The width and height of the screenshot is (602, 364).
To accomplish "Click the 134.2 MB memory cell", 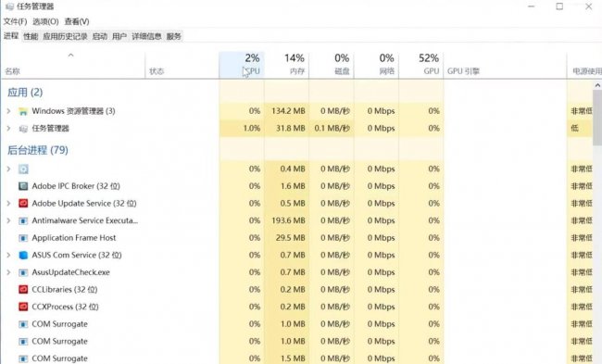I will click(288, 111).
